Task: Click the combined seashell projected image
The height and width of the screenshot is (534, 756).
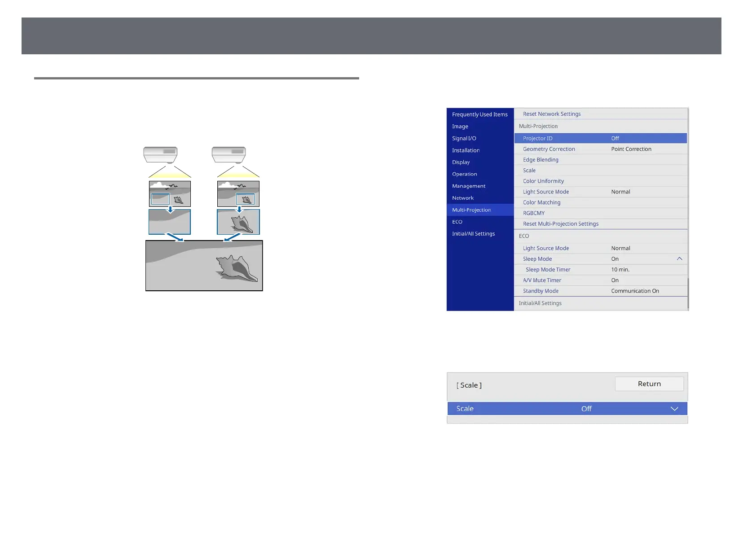Action: [x=204, y=266]
